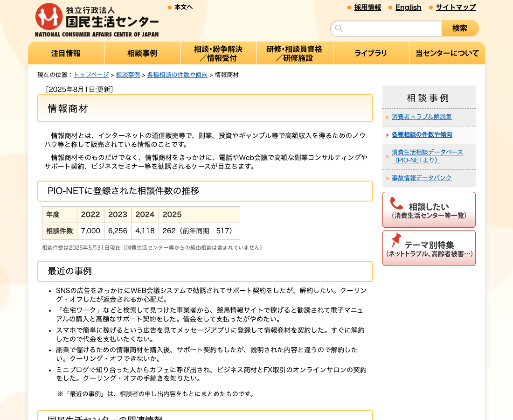Image resolution: width=513 pixels, height=420 pixels.
Task: Open the 注目情報 navigation tab
Action: [x=66, y=53]
